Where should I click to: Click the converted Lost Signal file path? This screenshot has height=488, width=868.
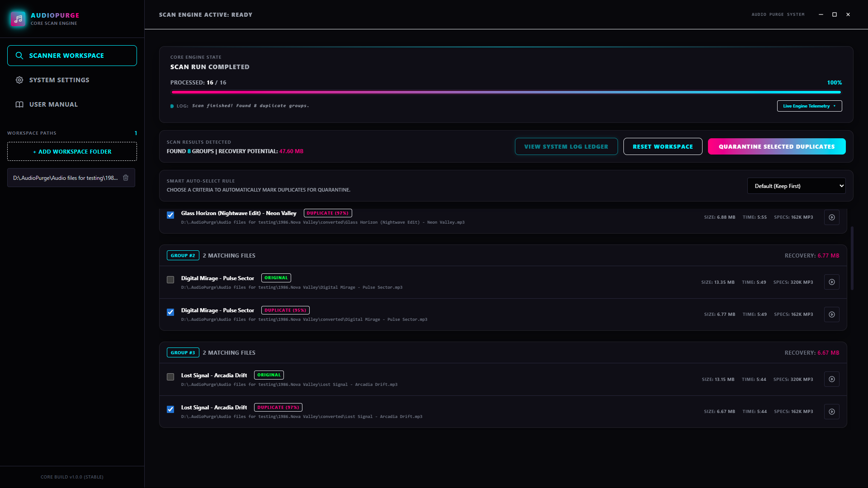tap(302, 417)
